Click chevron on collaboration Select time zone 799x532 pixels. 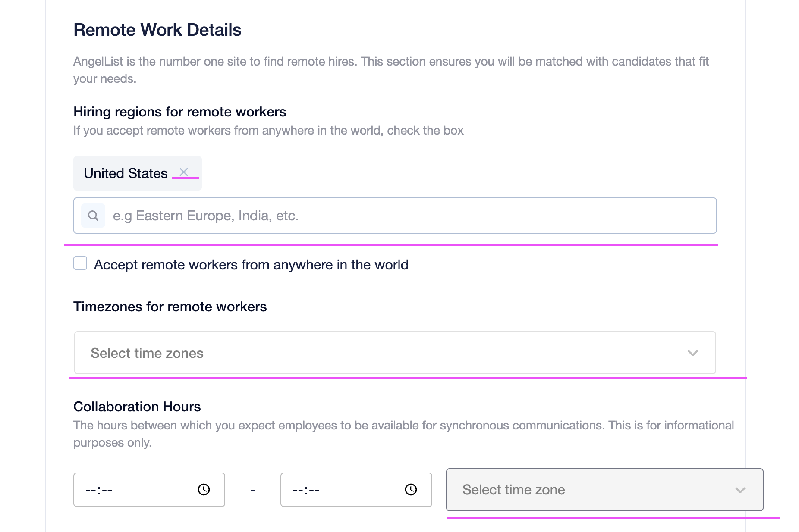tap(740, 490)
